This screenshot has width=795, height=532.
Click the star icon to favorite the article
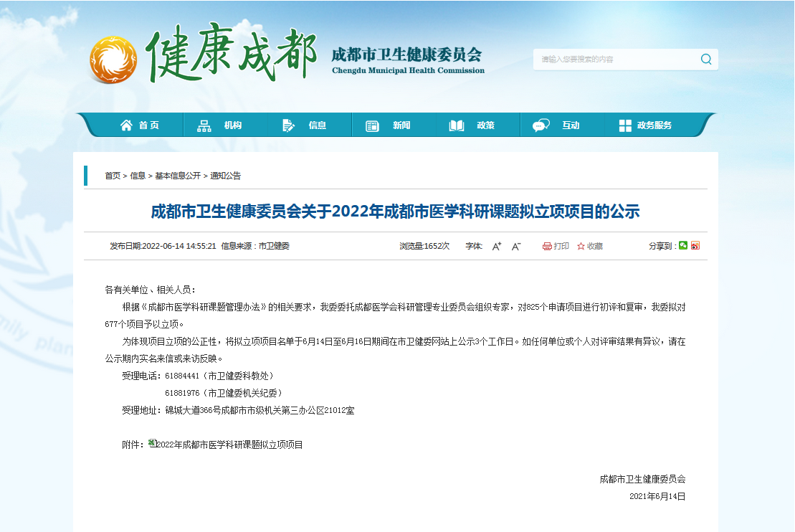579,246
